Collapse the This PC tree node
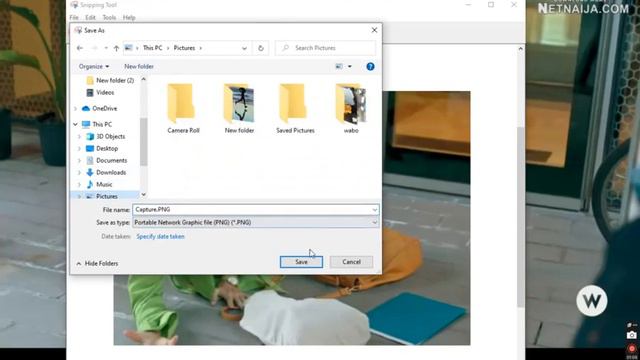 pos(76,124)
